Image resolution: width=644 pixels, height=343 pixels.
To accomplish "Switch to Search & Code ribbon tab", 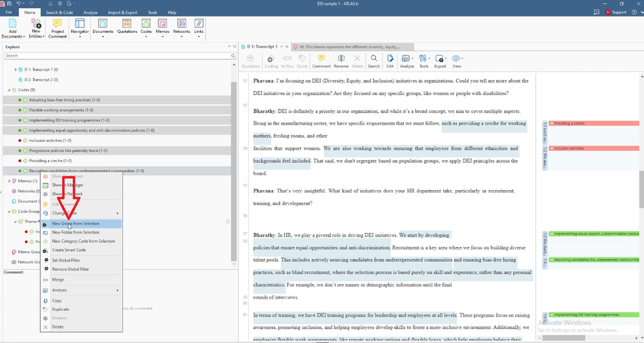I will pyautogui.click(x=59, y=13).
